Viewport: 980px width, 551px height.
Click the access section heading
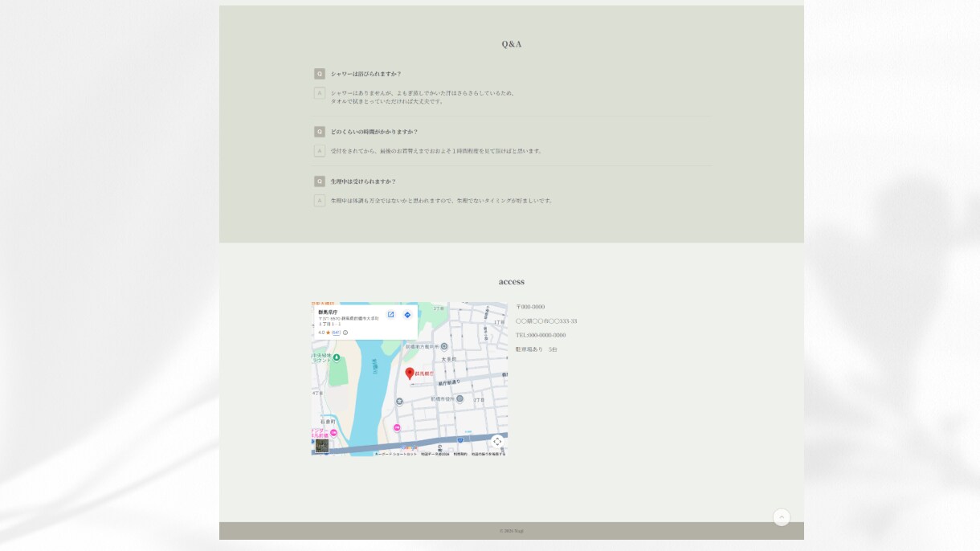tap(512, 282)
